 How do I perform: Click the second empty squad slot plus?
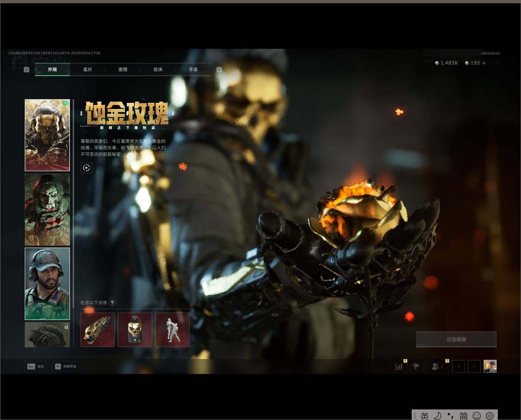(474, 366)
